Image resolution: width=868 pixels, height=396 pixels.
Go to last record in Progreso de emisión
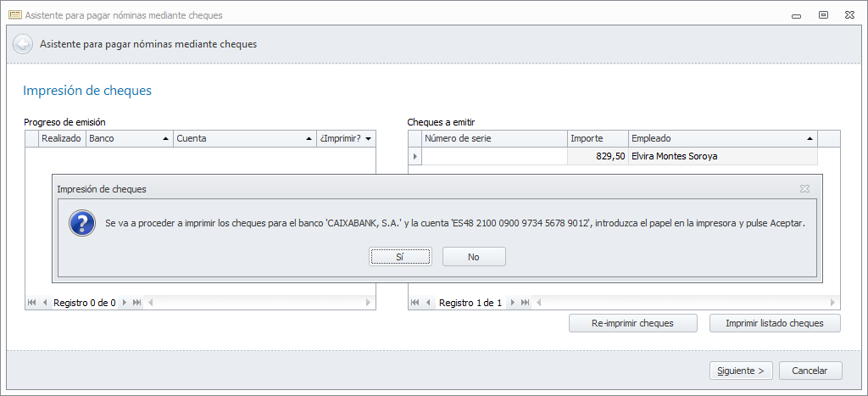(x=136, y=303)
